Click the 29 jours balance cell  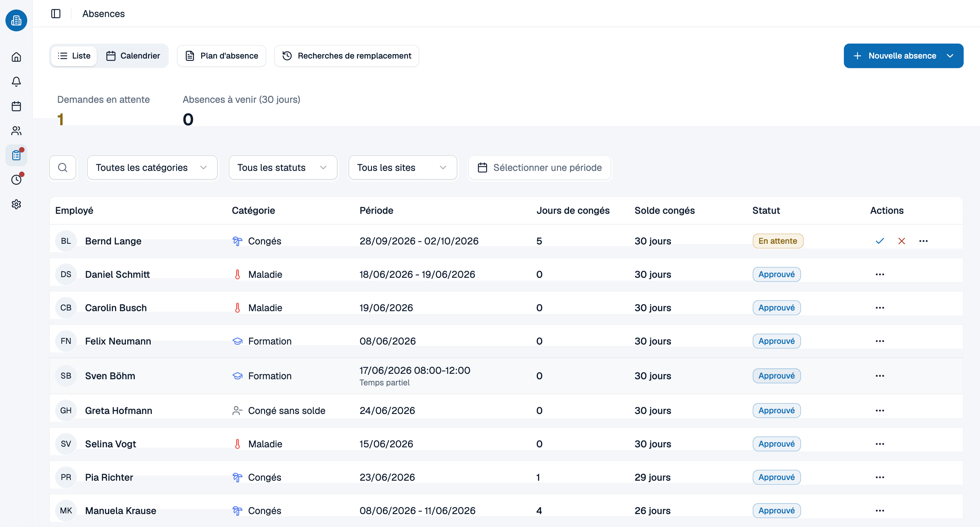coord(652,477)
